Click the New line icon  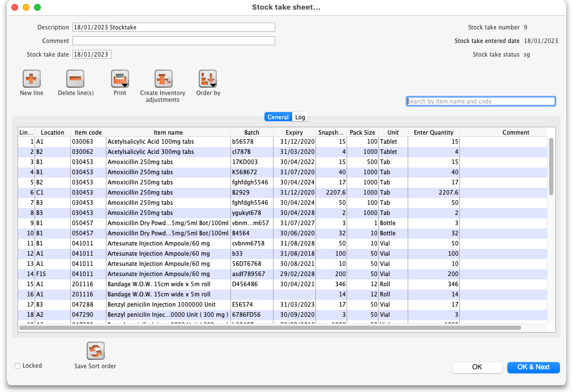click(x=31, y=79)
